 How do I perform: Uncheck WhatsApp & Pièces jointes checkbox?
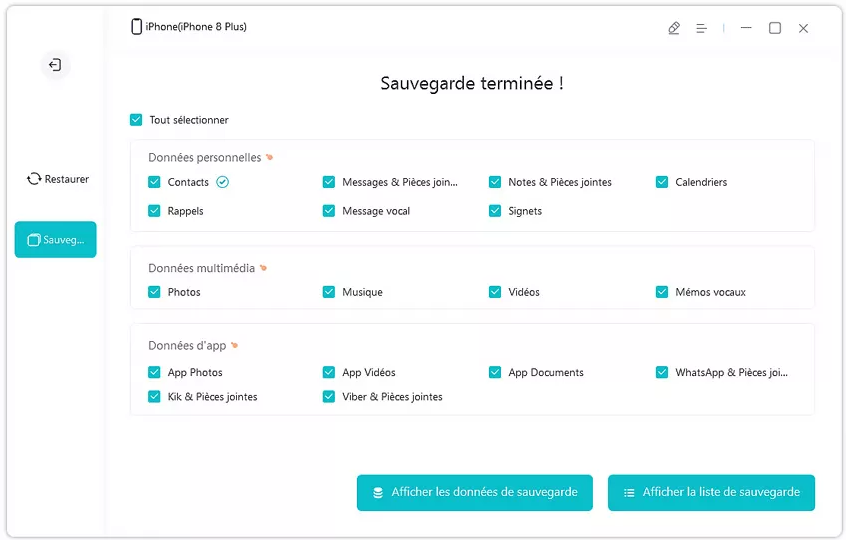click(x=662, y=372)
